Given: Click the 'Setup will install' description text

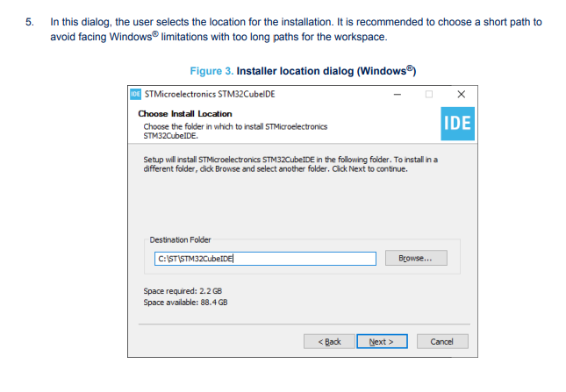Looking at the screenshot, I should pyautogui.click(x=290, y=164).
